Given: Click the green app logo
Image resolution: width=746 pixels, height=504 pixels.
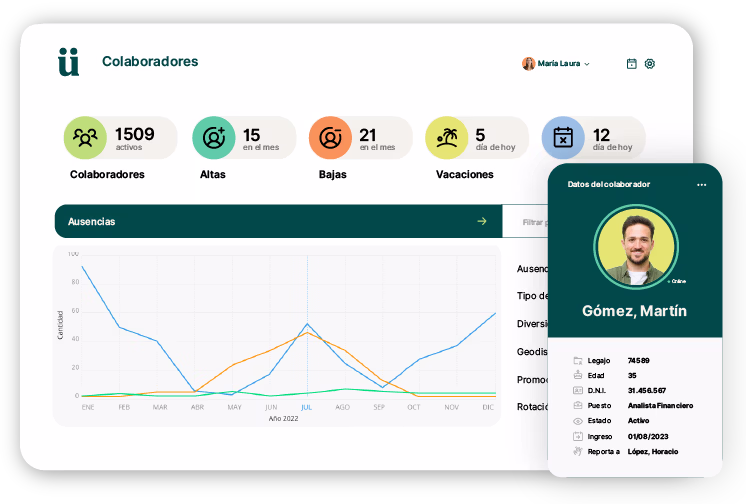Looking at the screenshot, I should 68,62.
